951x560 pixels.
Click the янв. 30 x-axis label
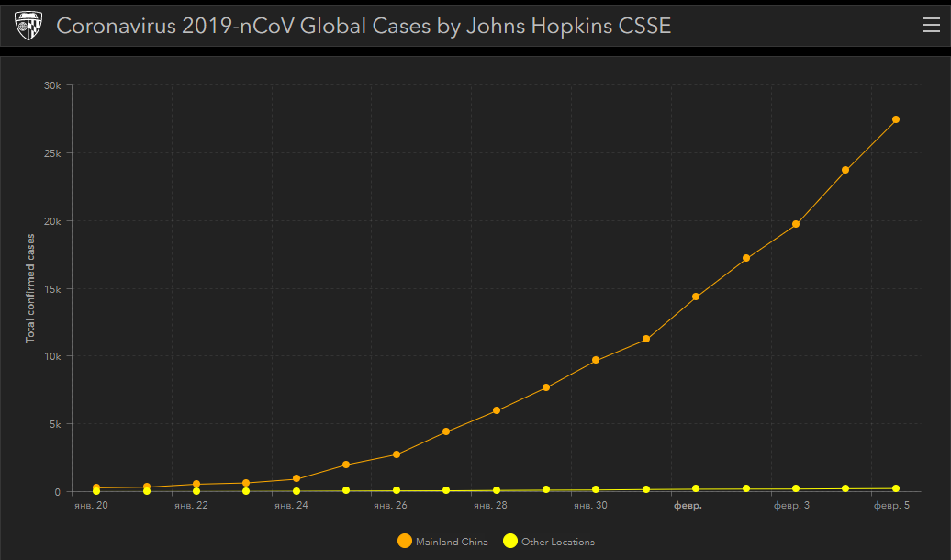(x=591, y=506)
